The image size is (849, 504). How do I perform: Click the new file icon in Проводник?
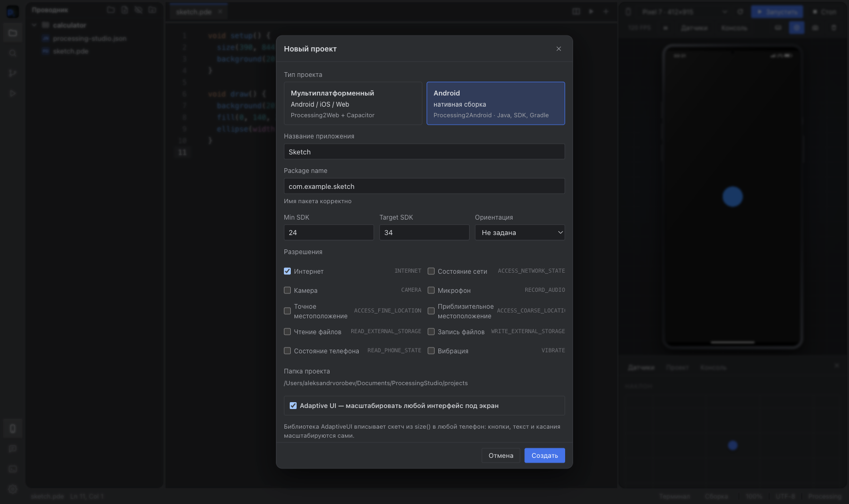[x=124, y=10]
